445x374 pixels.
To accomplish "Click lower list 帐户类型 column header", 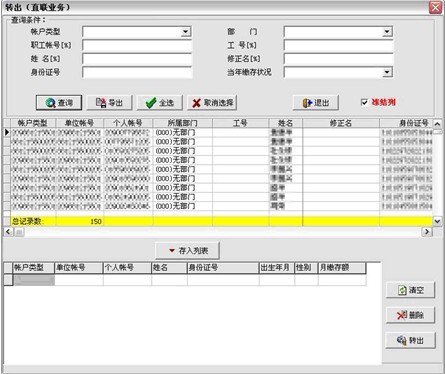I will tap(33, 268).
